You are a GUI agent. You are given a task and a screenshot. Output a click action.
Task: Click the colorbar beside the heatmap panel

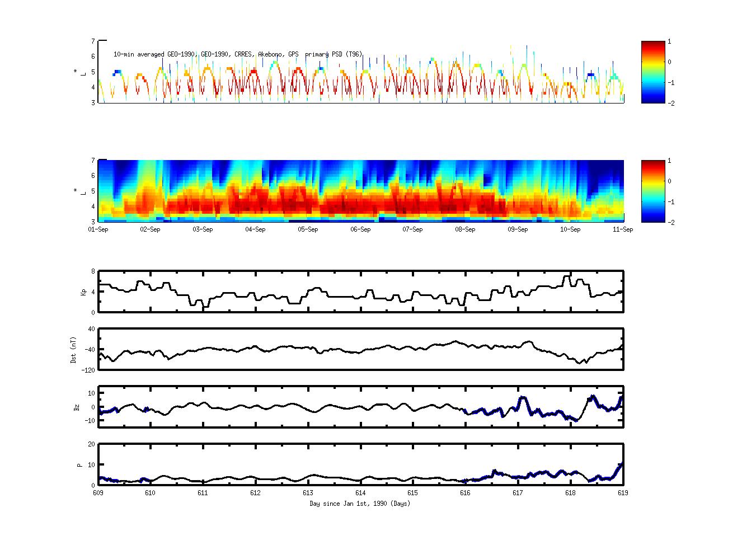coord(653,191)
